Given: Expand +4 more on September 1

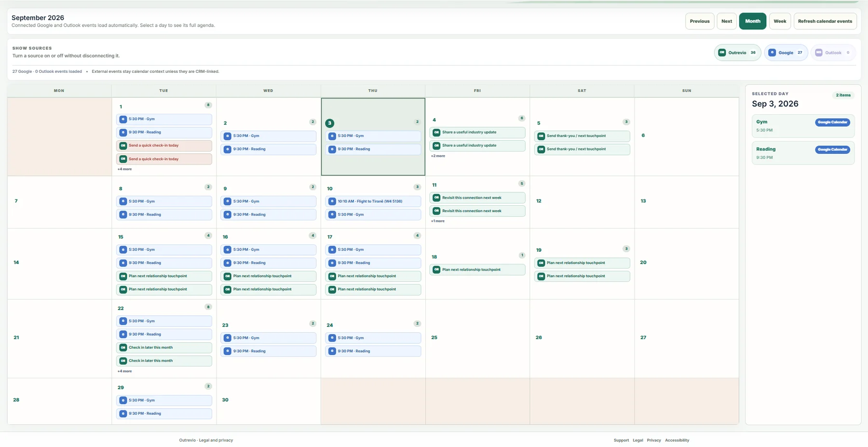Looking at the screenshot, I should 124,169.
